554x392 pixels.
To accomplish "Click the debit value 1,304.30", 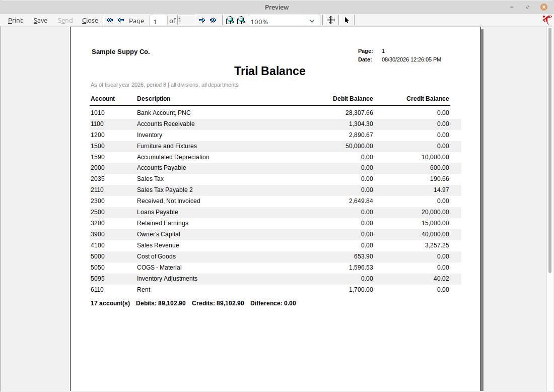I will tap(361, 124).
